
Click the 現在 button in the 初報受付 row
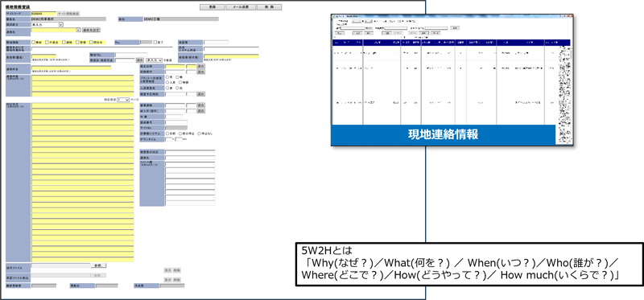(200, 72)
